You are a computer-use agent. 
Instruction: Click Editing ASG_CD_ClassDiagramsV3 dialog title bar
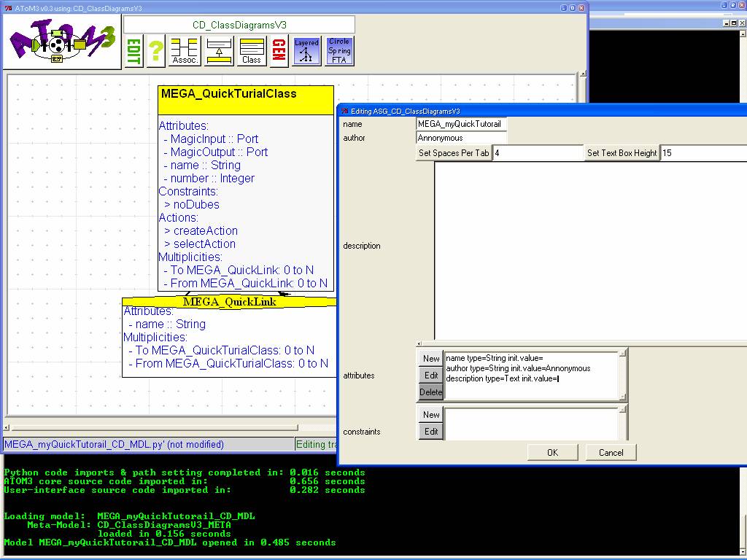(x=543, y=111)
